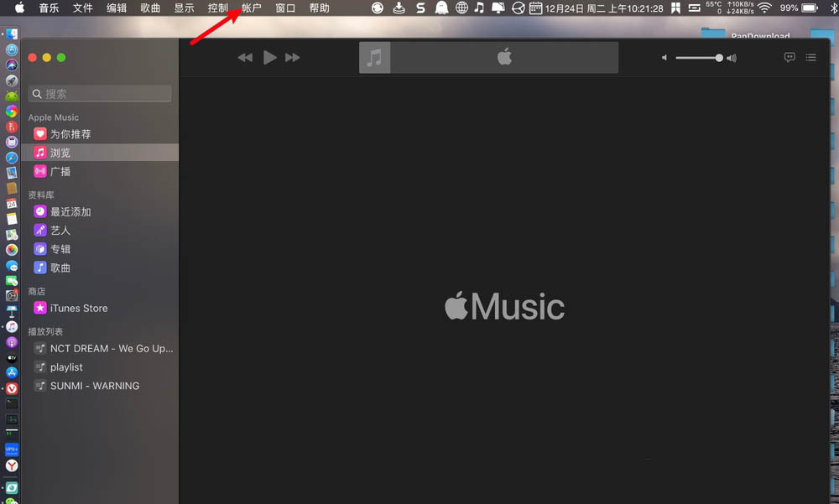Image resolution: width=839 pixels, height=504 pixels.
Task: Open the 显示 menu
Action: tap(184, 8)
